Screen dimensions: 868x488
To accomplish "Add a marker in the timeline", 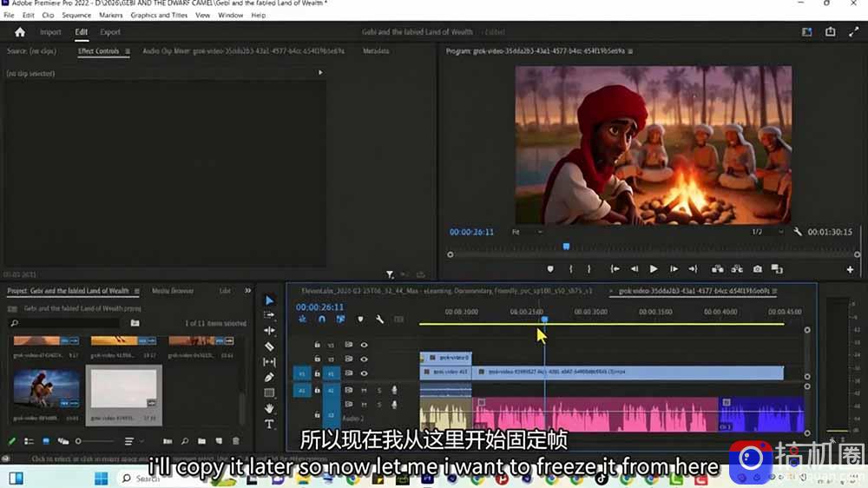I will 360,320.
